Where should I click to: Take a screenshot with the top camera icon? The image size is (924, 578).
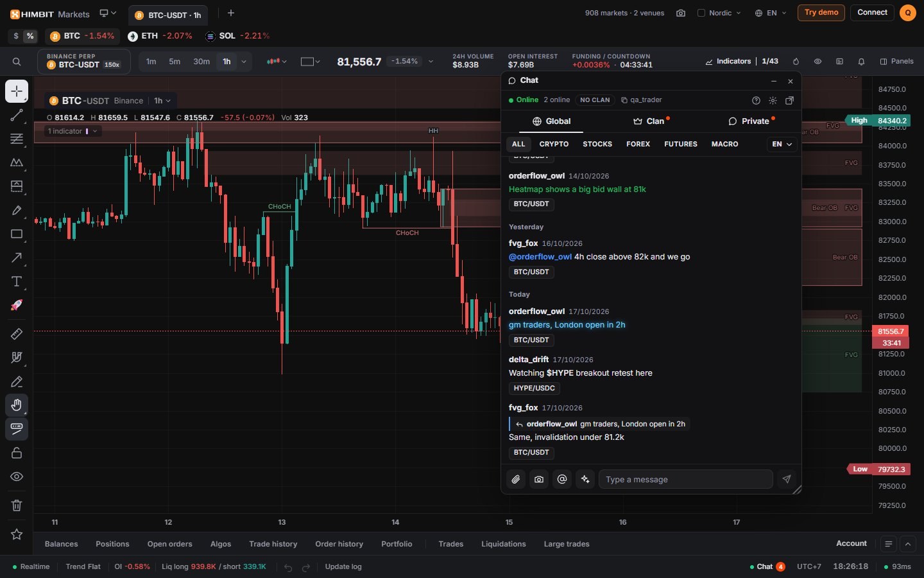(681, 13)
